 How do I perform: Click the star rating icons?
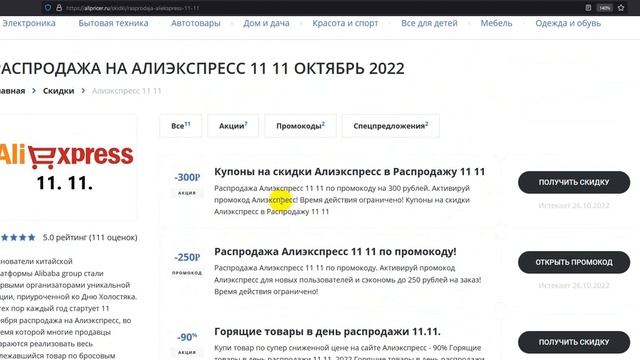coord(18,237)
